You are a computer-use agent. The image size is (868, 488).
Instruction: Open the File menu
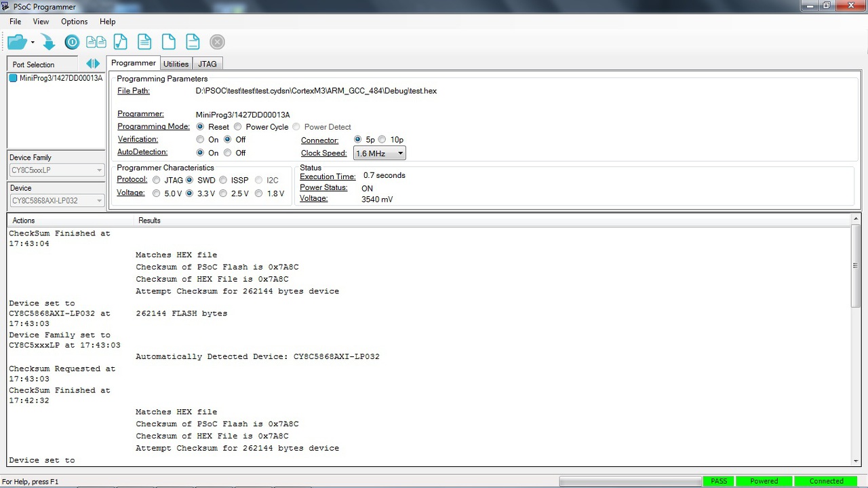15,22
